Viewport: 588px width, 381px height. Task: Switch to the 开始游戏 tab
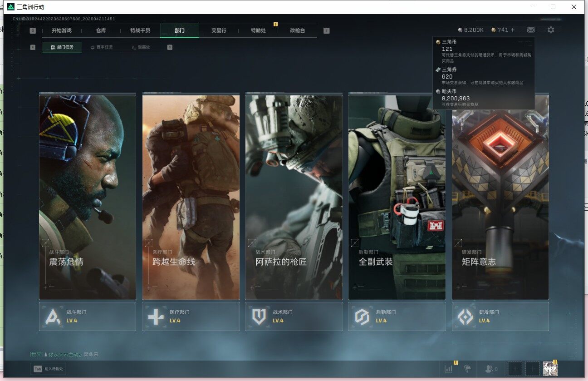[62, 31]
